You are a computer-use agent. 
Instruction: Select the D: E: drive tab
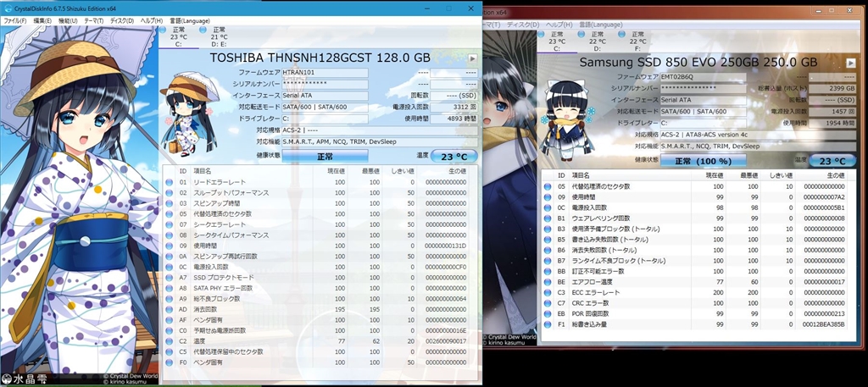tap(219, 37)
